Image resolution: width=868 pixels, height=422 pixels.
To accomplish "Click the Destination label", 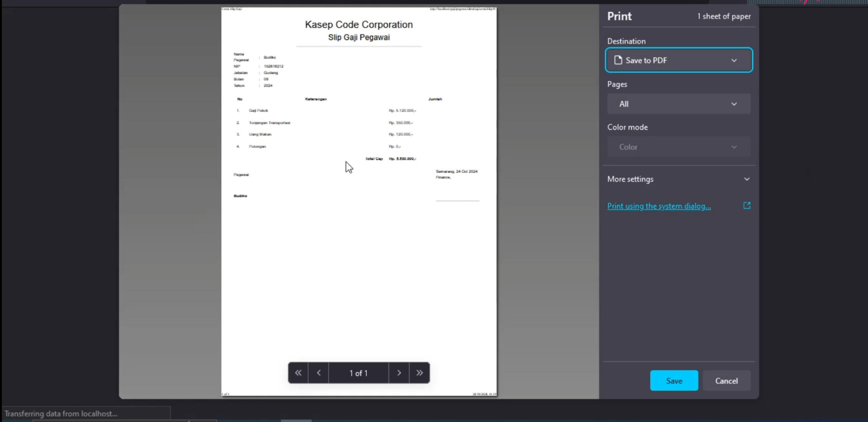I will [x=626, y=41].
